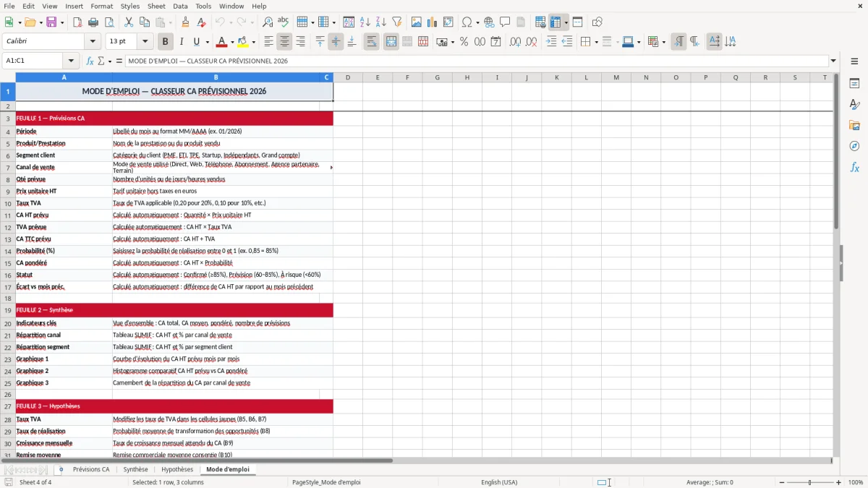Toggle Wrap Text button
Viewport: 868px width, 488px height.
click(x=372, y=42)
